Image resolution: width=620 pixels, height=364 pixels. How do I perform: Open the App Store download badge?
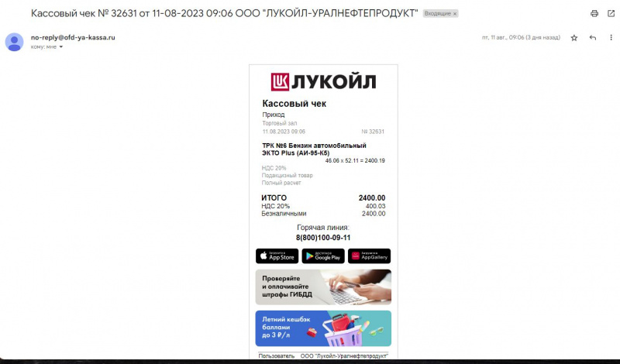pos(277,256)
